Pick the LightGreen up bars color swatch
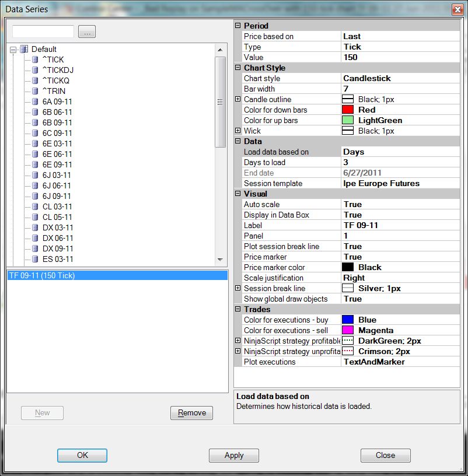 pyautogui.click(x=348, y=120)
